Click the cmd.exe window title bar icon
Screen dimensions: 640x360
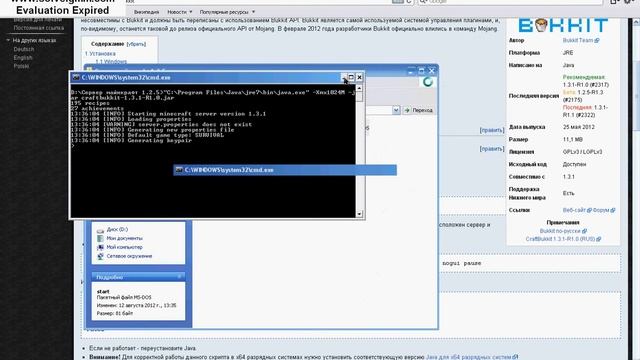pos(76,77)
